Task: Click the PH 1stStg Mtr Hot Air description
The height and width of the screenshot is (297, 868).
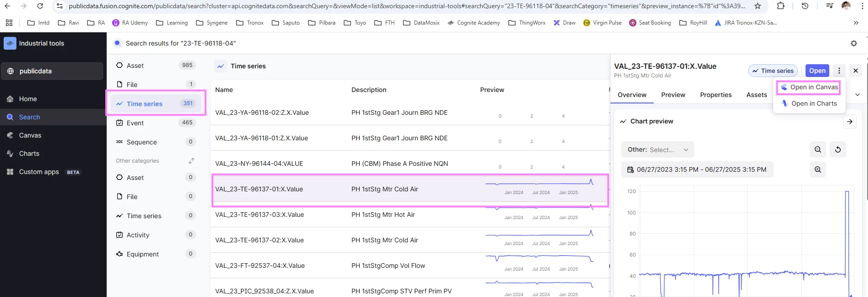Action: [x=383, y=215]
